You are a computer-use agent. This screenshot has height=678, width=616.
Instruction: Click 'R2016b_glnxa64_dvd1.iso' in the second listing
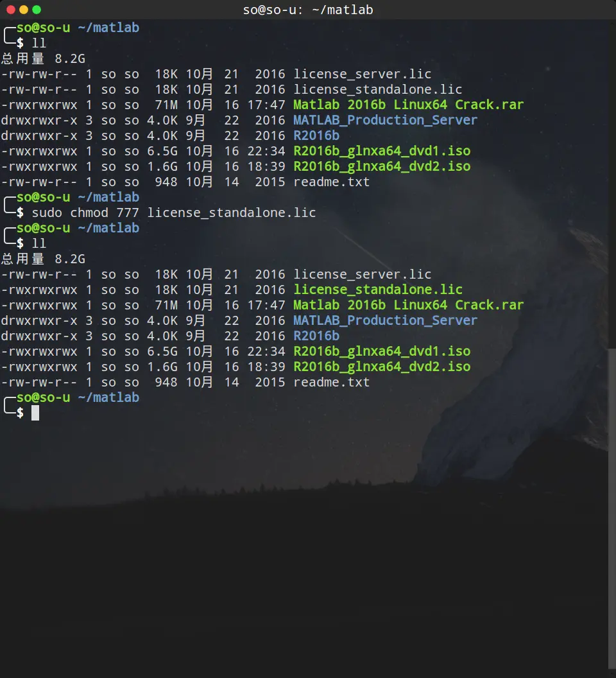(382, 351)
